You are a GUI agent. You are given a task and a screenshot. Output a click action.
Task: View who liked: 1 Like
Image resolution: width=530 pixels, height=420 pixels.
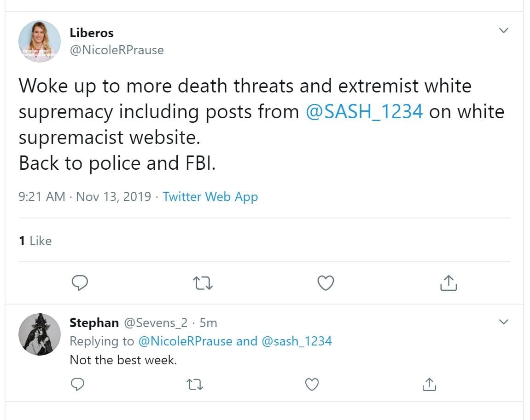coord(35,241)
